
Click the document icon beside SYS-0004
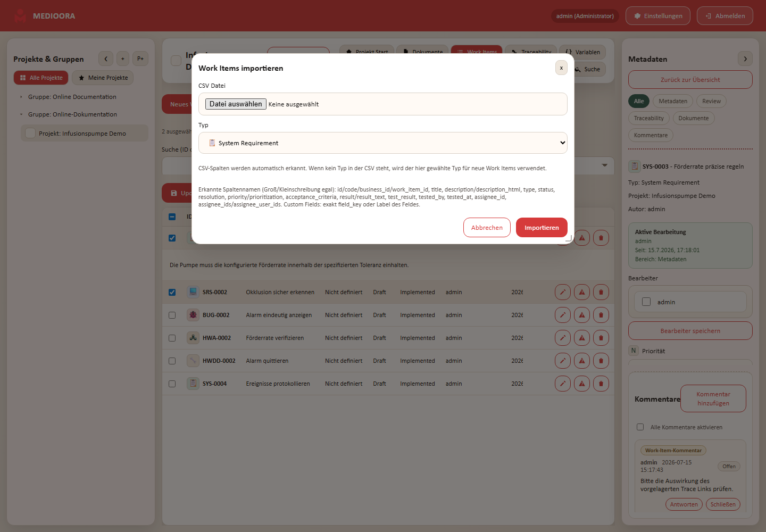coord(193,384)
